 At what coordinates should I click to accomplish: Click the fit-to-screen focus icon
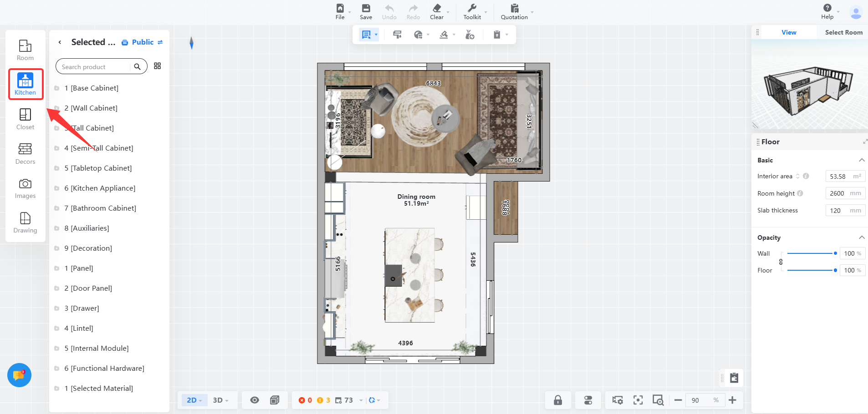point(638,400)
